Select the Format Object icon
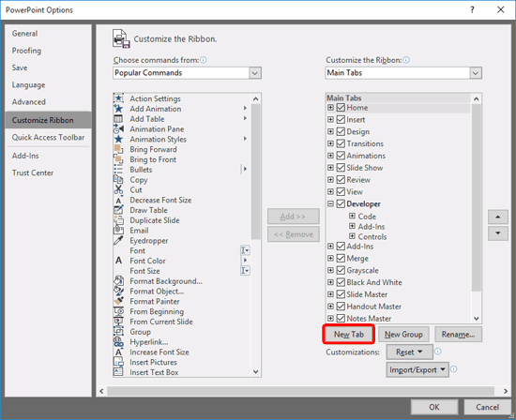The image size is (516, 420). [x=118, y=291]
